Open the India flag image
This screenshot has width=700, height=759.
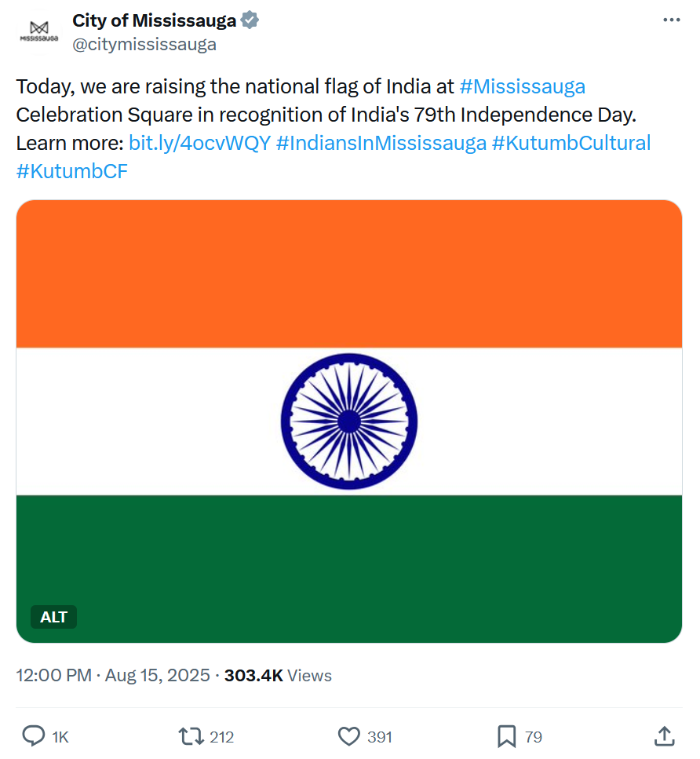pyautogui.click(x=349, y=421)
